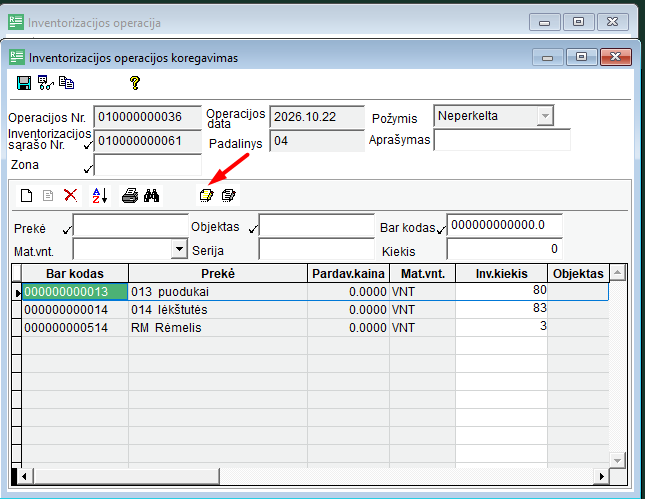Viewport: 645px width, 499px height.
Task: Click into the Operacijos Nr. field
Action: point(147,117)
